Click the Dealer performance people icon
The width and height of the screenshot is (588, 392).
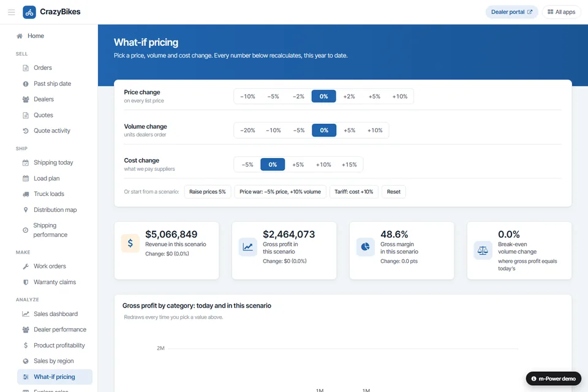point(26,330)
